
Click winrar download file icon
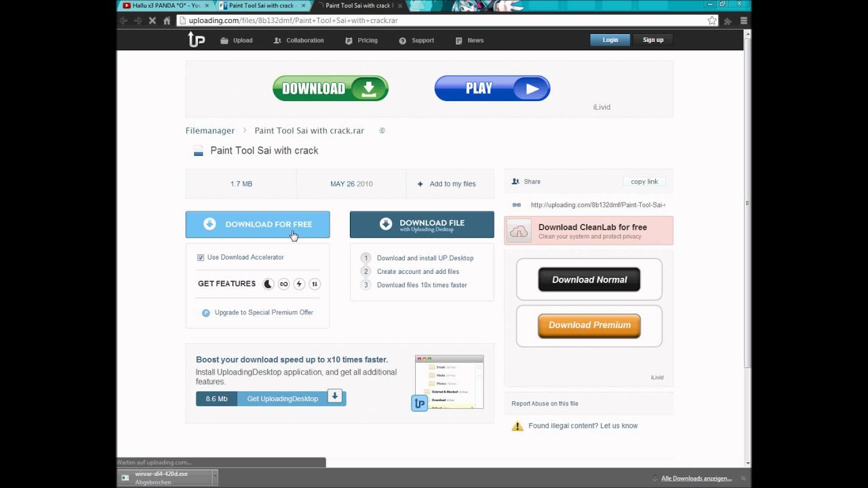125,478
